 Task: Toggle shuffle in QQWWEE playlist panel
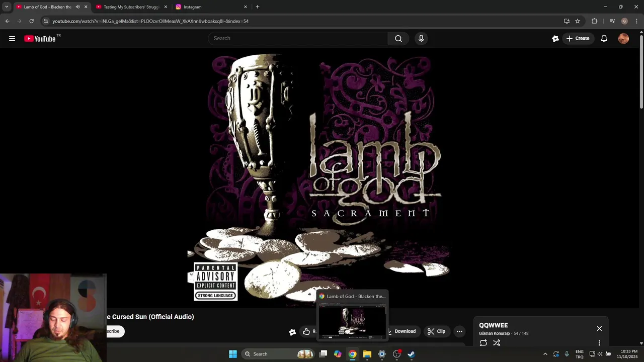497,343
